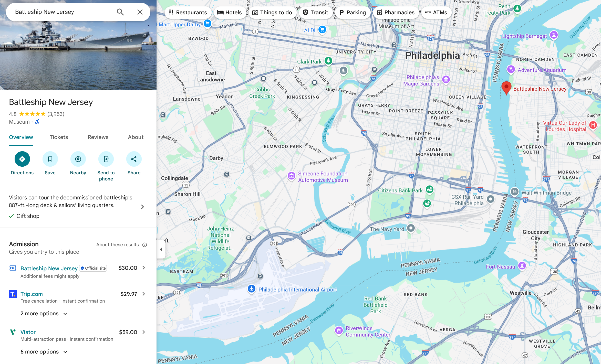Click the Directions button icon

(22, 159)
